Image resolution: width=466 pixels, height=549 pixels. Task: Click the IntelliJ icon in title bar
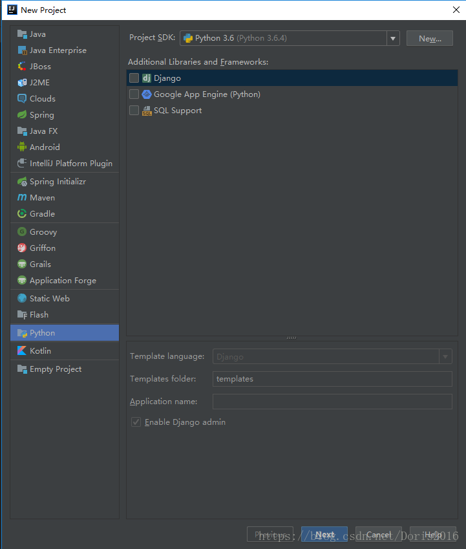tap(12, 10)
